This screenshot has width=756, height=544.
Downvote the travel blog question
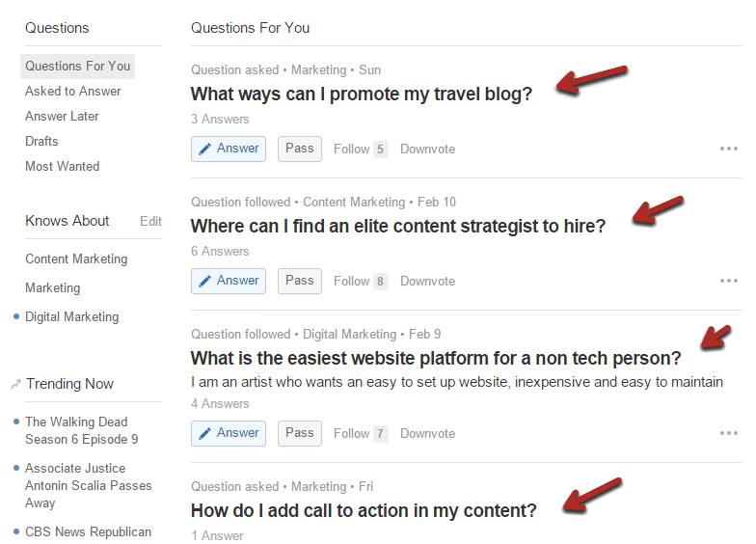pos(428,149)
